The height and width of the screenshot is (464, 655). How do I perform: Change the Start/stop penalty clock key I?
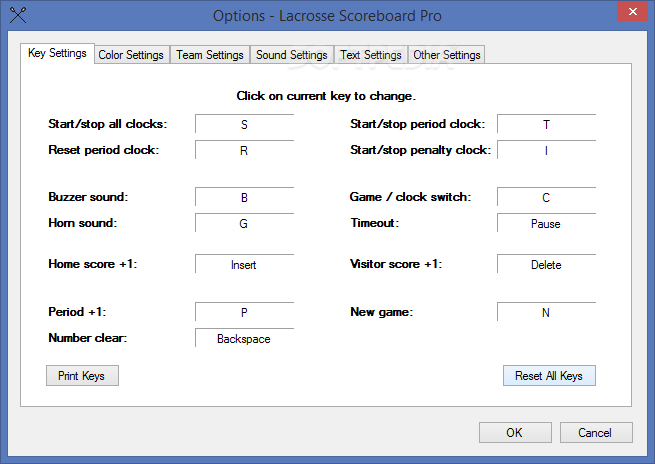pyautogui.click(x=546, y=150)
